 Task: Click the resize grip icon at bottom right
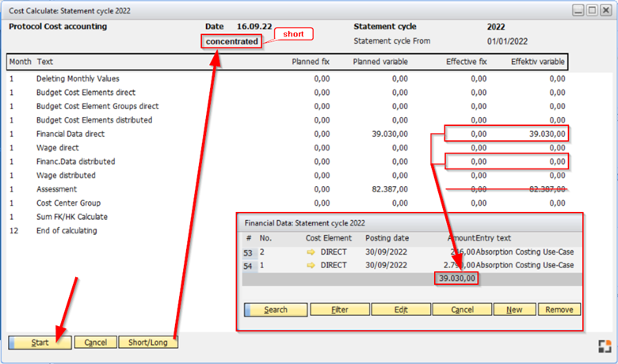tap(605, 346)
